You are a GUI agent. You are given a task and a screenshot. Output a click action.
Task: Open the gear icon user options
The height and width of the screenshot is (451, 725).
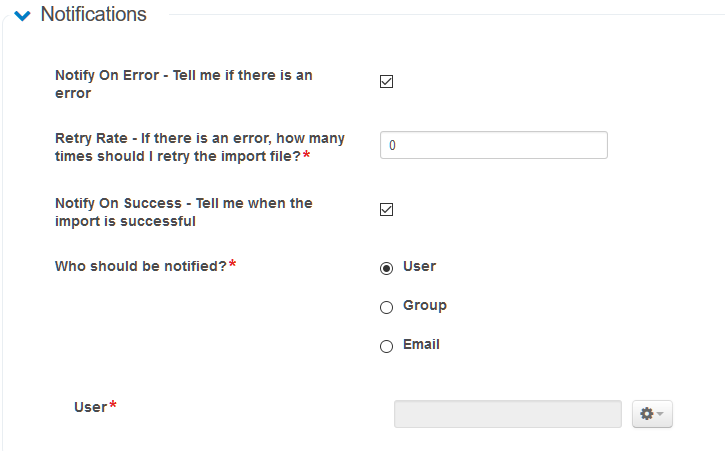tap(646, 414)
